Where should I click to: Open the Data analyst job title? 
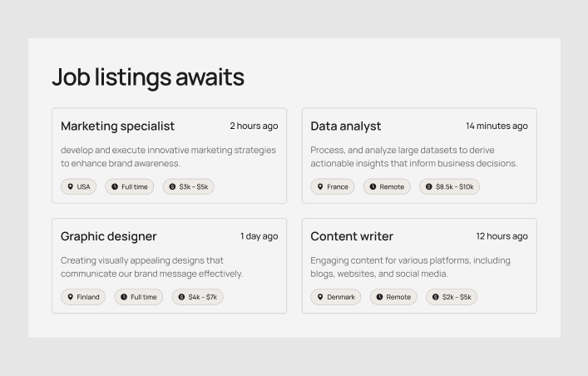345,126
